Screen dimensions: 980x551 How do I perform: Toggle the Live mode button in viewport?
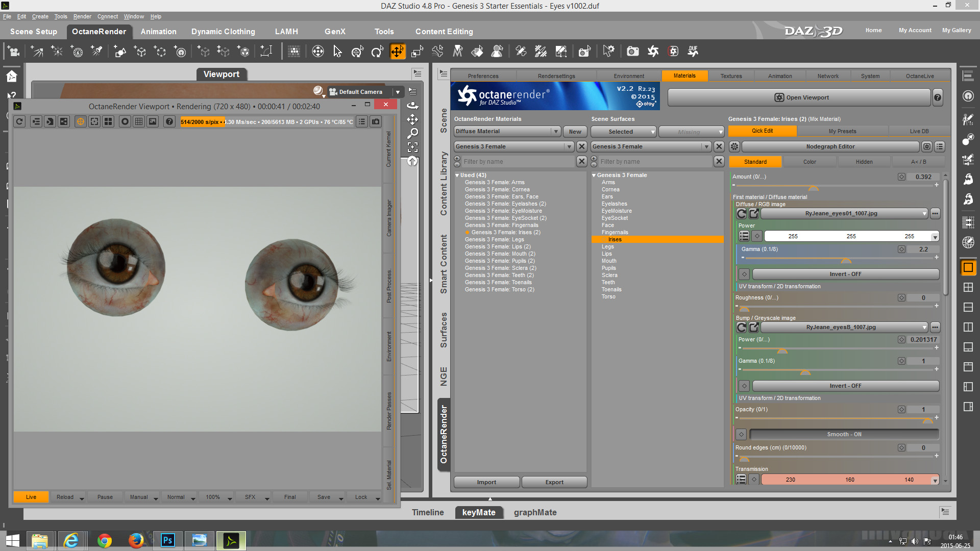31,497
